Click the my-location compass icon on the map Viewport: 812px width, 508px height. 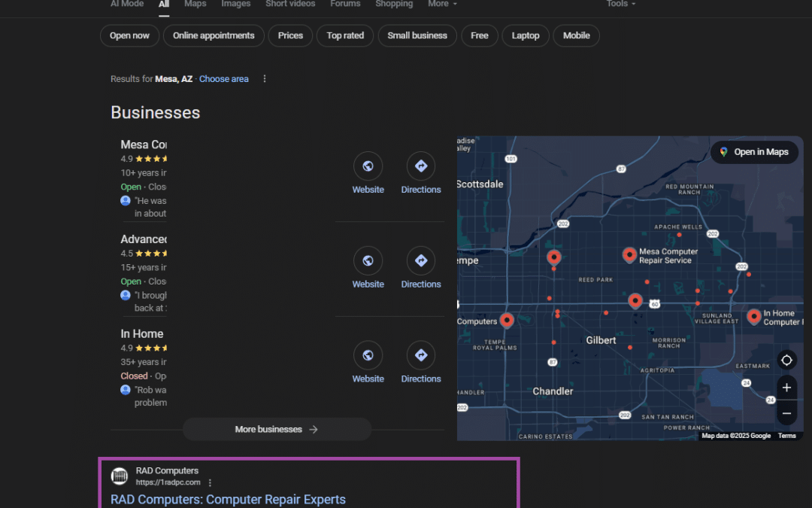click(x=786, y=360)
